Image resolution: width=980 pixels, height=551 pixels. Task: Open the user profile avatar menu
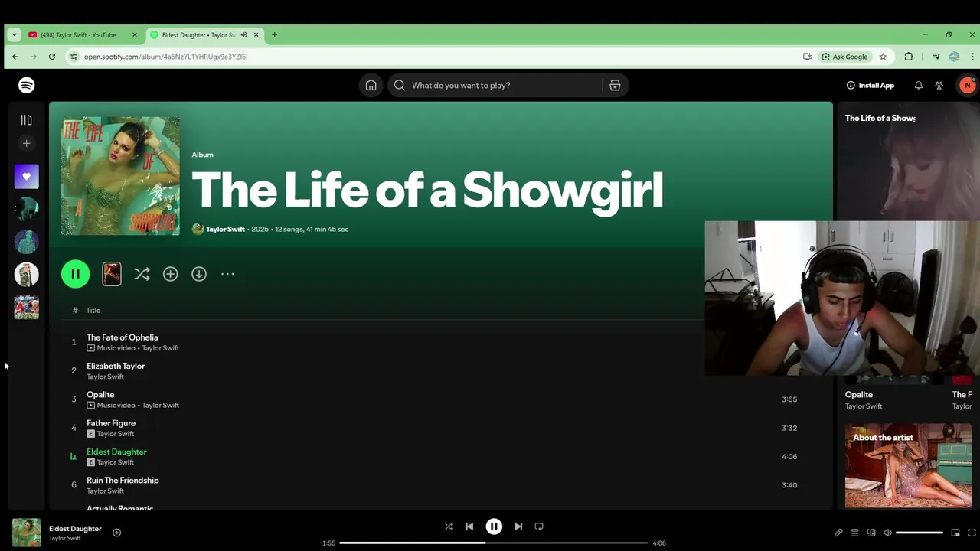[967, 85]
